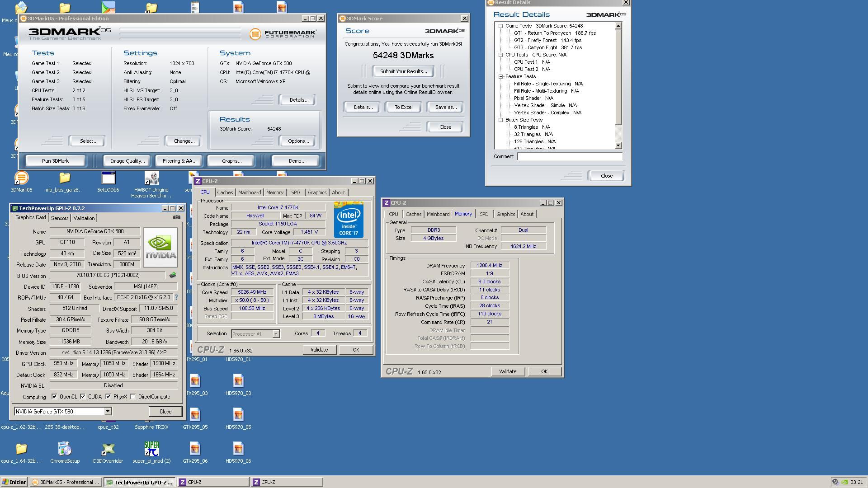Click the Futuremark Corporation logo
The image size is (868, 488).
[x=283, y=34]
